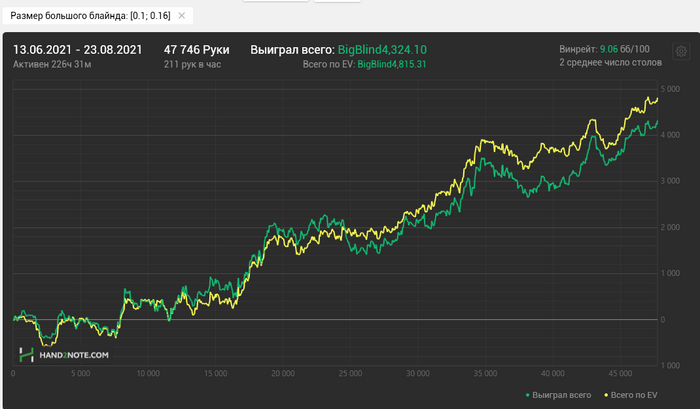This screenshot has width=700, height=409.
Task: Click the winrate value 9.06
Action: pos(609,49)
